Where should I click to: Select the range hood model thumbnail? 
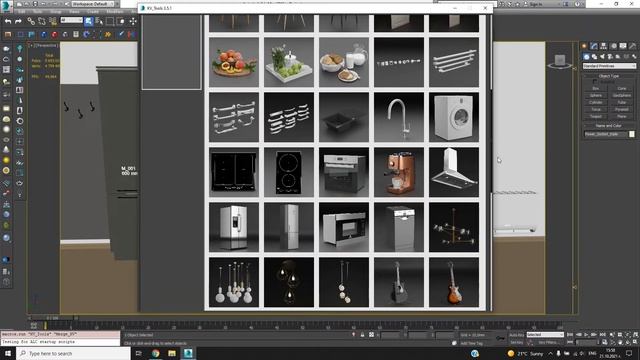tap(454, 172)
